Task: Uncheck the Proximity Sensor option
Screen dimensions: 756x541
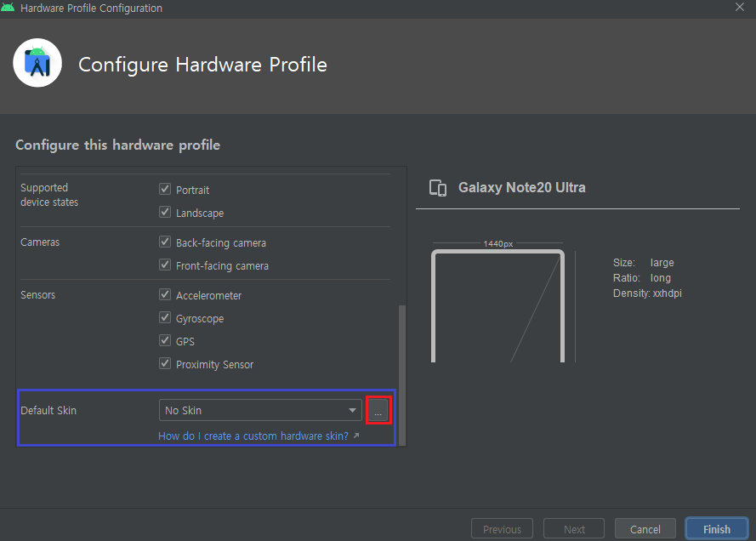Action: [165, 363]
